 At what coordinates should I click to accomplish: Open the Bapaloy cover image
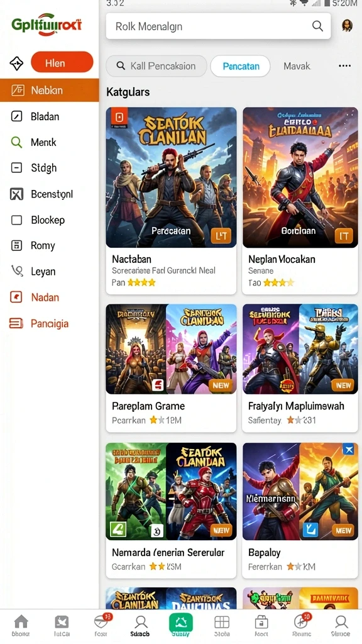300,491
